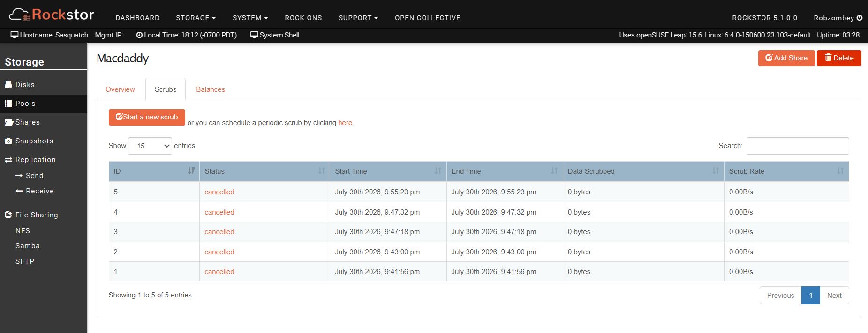Sort the table by Status column

point(265,171)
